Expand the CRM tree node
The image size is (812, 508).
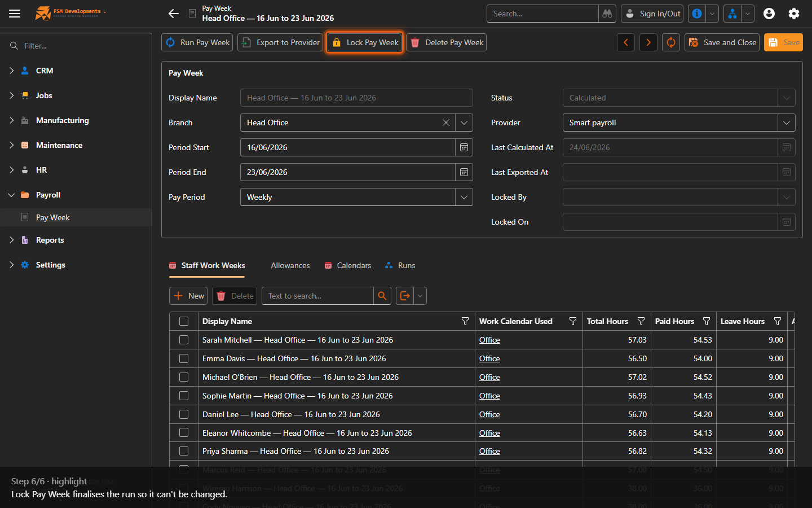tap(11, 71)
